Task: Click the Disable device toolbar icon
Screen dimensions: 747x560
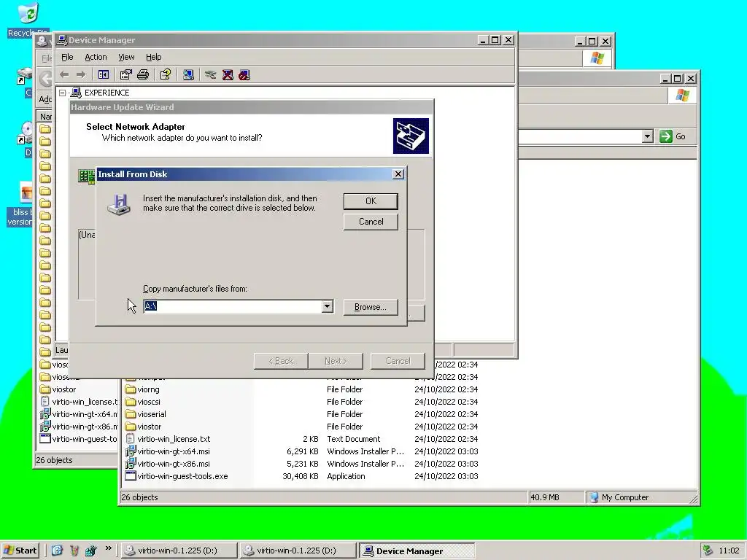Action: [244, 75]
